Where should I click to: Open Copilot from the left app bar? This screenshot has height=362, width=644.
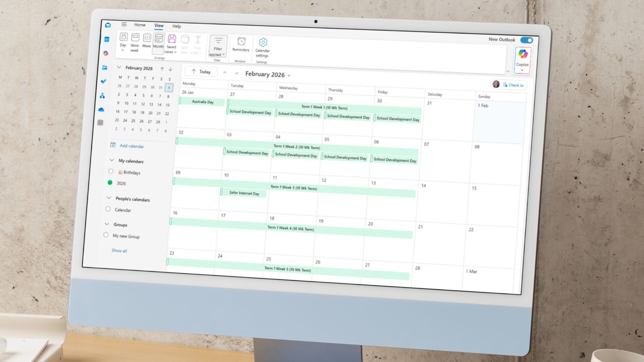[x=106, y=53]
